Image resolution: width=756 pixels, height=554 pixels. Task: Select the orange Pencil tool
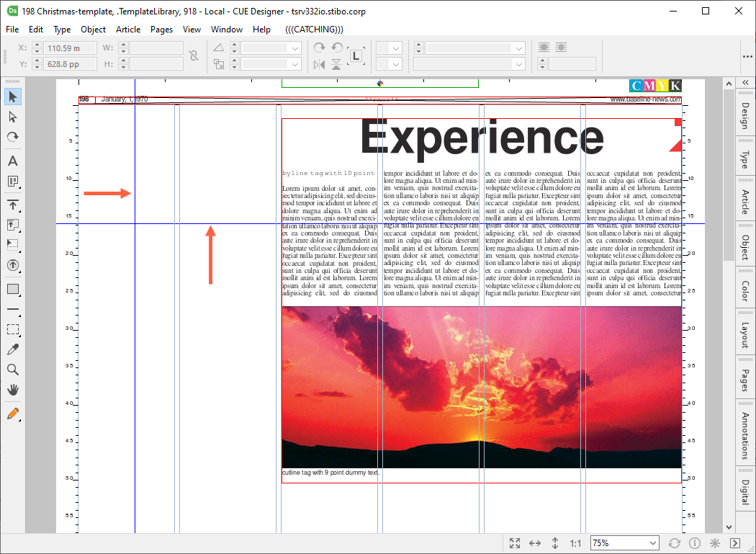point(13,414)
